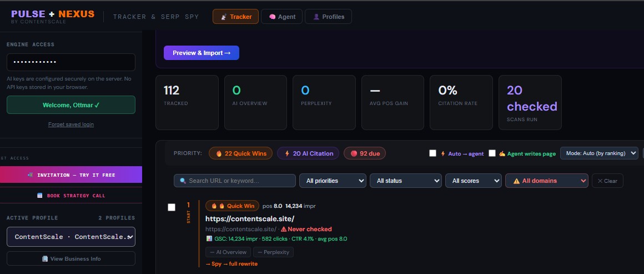Select the contentscale.site row checkbox
The image size is (644, 274).
(172, 207)
